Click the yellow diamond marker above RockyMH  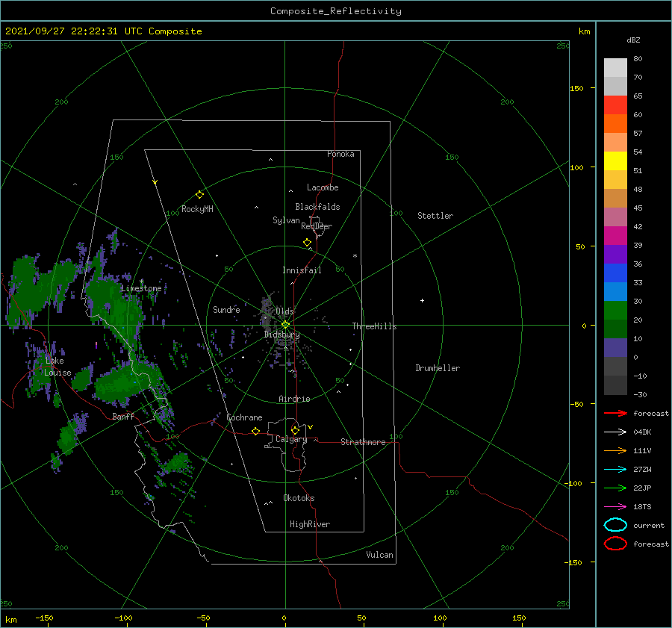[199, 195]
